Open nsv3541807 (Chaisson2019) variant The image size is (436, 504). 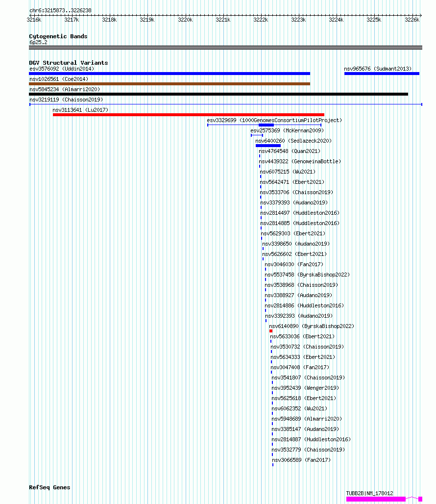[308, 378]
